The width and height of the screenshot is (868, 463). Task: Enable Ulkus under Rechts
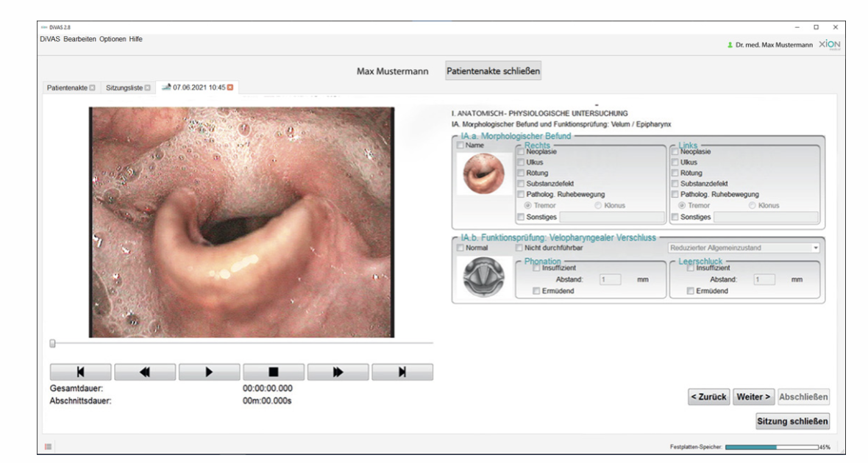click(x=521, y=162)
